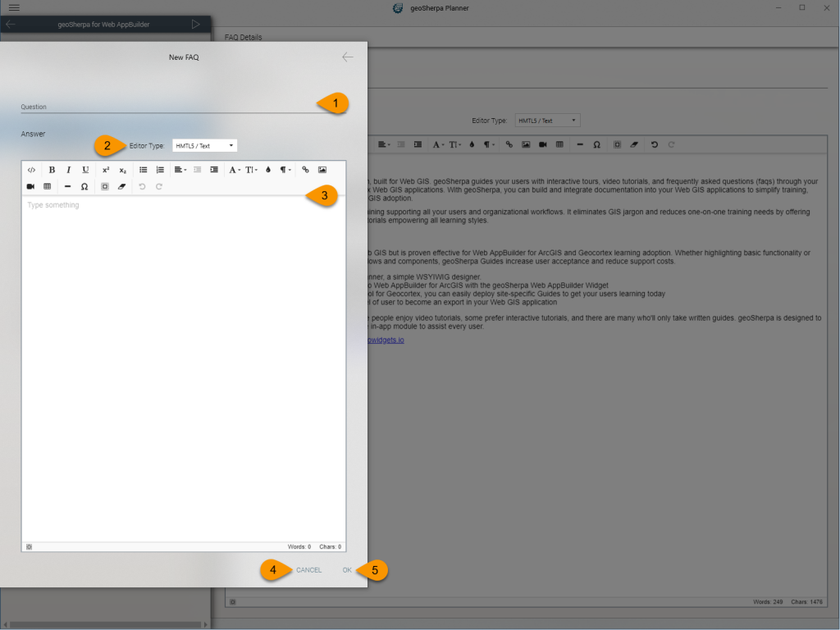Open special characters (omega) in the New FAQ editor
Viewport: 840px width, 630px height.
[84, 186]
